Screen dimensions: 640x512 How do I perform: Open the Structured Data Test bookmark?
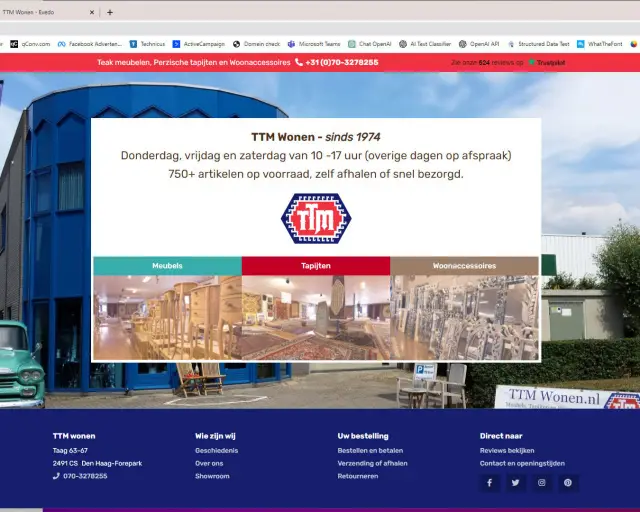538,44
